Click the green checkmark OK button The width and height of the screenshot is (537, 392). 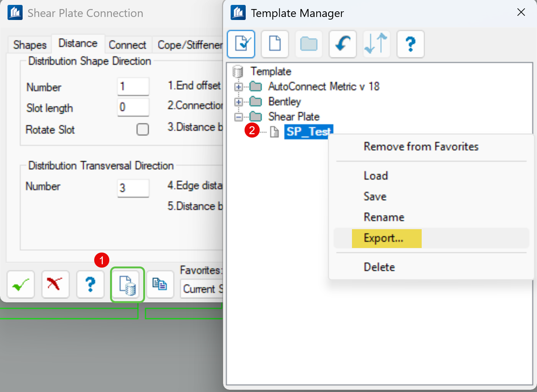[21, 285]
